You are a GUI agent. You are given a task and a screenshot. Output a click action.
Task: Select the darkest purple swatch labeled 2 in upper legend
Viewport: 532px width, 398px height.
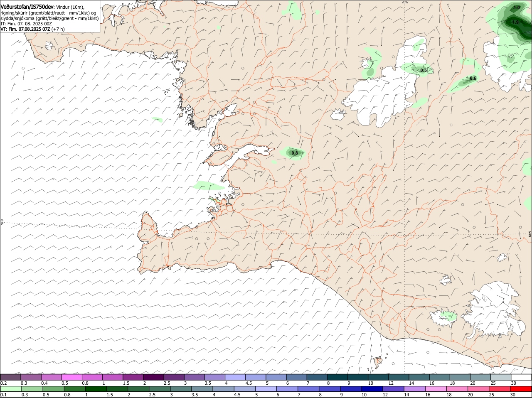pyautogui.click(x=153, y=377)
